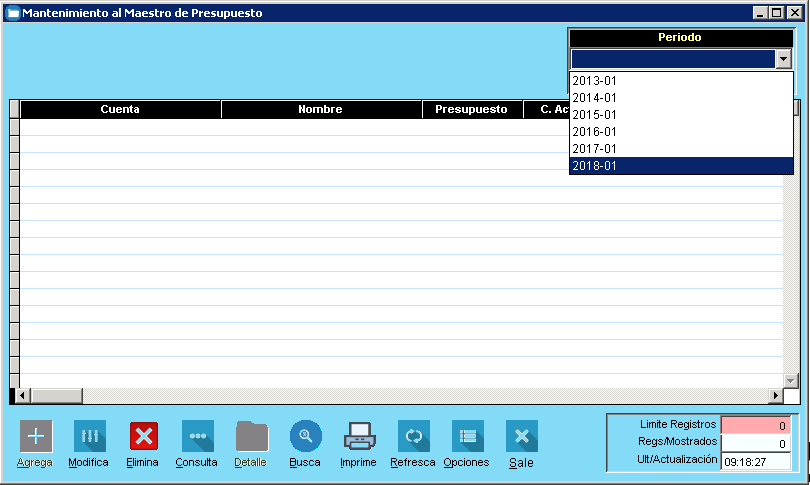The height and width of the screenshot is (485, 810).
Task: Open the Consulta query icon
Action: 197,436
